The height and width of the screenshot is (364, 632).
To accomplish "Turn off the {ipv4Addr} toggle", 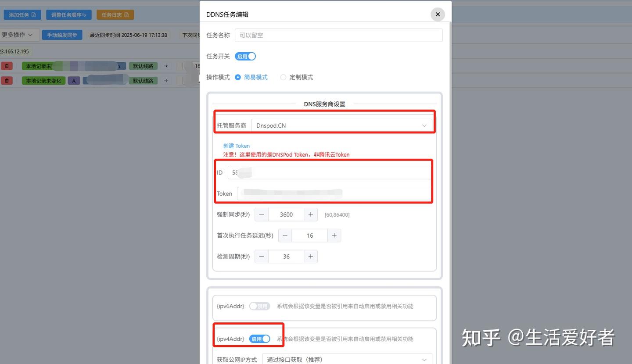I will pyautogui.click(x=259, y=339).
